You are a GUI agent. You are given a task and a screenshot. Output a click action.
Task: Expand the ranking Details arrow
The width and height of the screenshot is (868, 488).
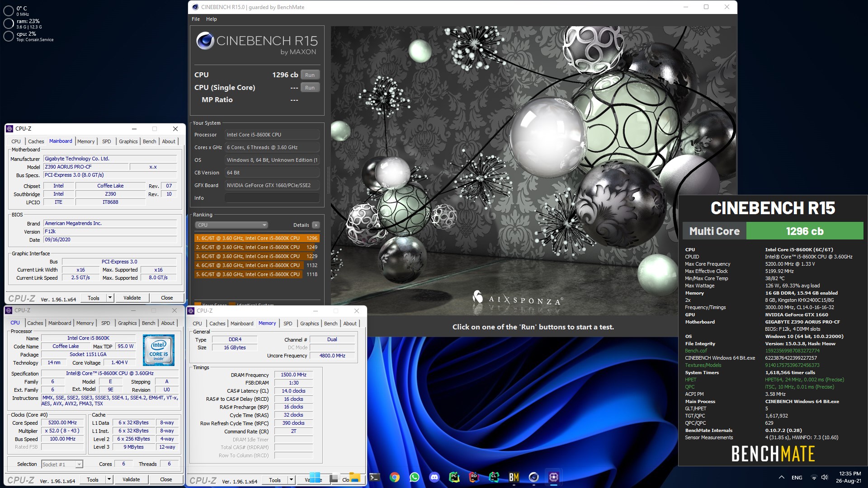point(316,225)
